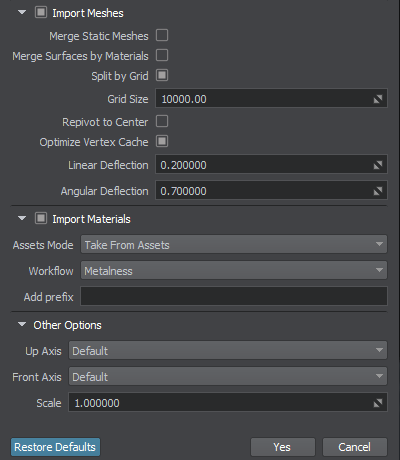This screenshot has width=400, height=460.
Task: Check the Repivot to Center option
Action: click(162, 121)
